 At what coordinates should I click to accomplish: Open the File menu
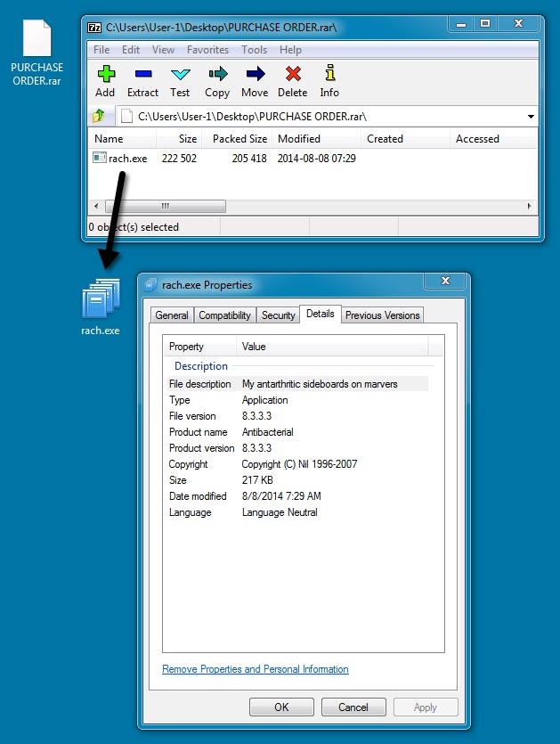click(101, 50)
